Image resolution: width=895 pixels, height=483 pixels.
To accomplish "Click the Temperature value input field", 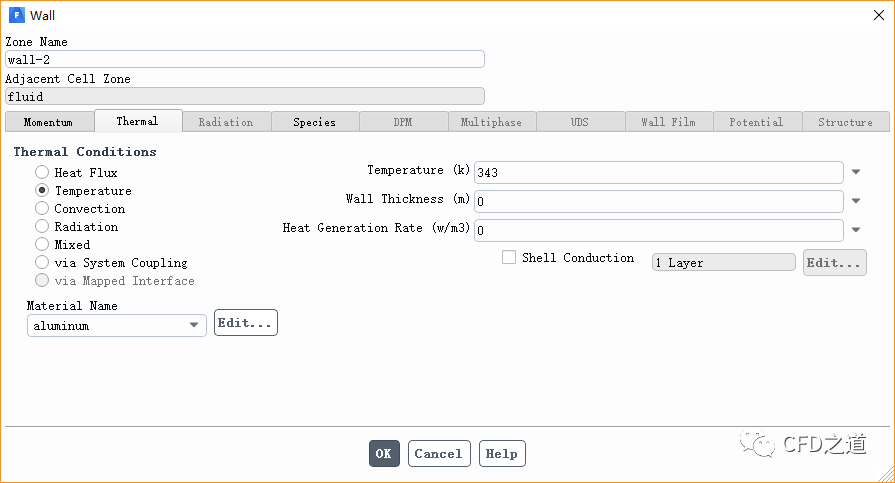I will 658,172.
